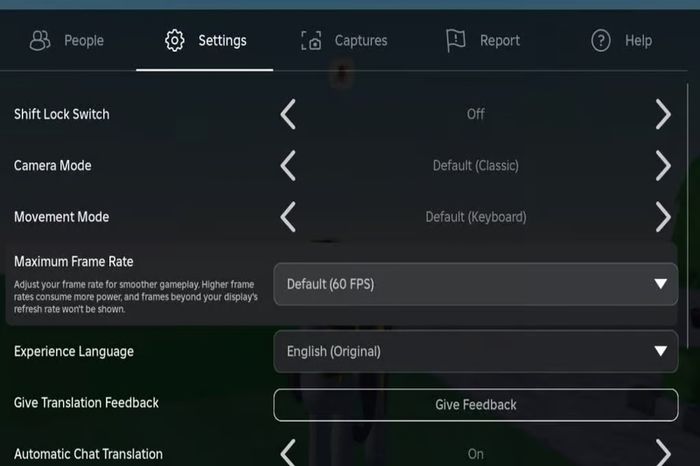The height and width of the screenshot is (466, 700).
Task: Click right arrow for Shift Lock Switch
Action: (x=663, y=114)
